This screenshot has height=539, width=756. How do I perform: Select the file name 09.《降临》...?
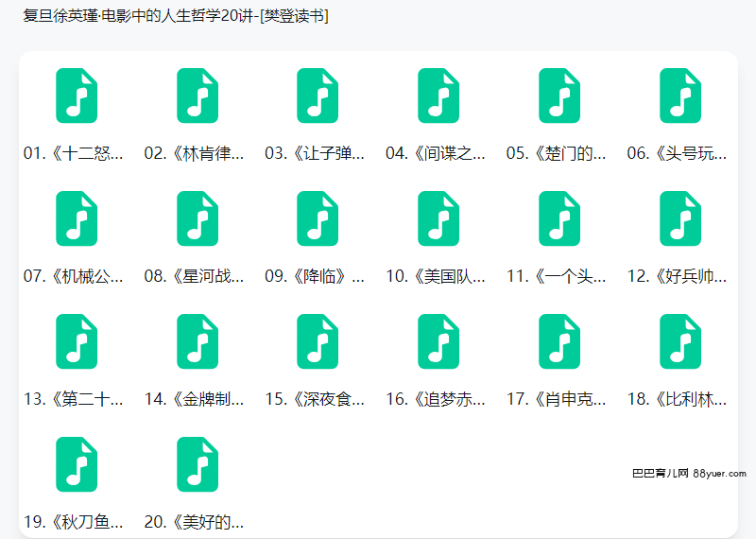click(315, 276)
